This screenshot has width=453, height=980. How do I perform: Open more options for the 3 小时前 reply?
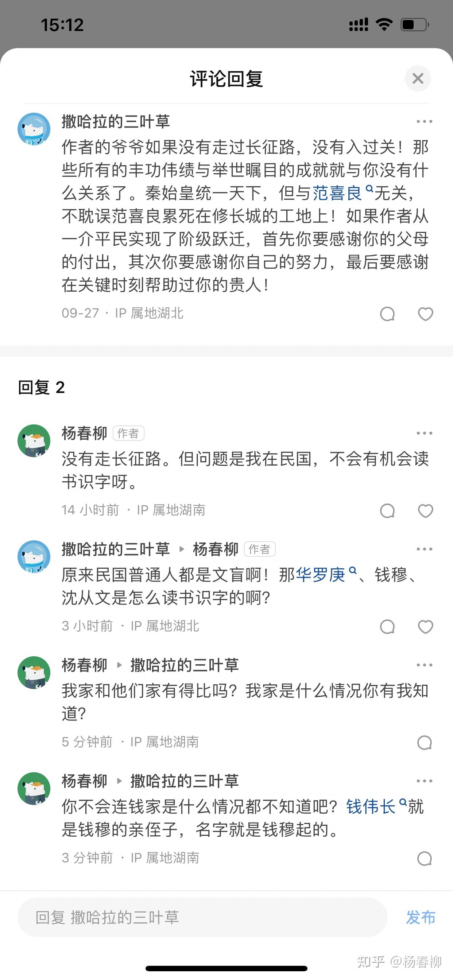point(424,549)
